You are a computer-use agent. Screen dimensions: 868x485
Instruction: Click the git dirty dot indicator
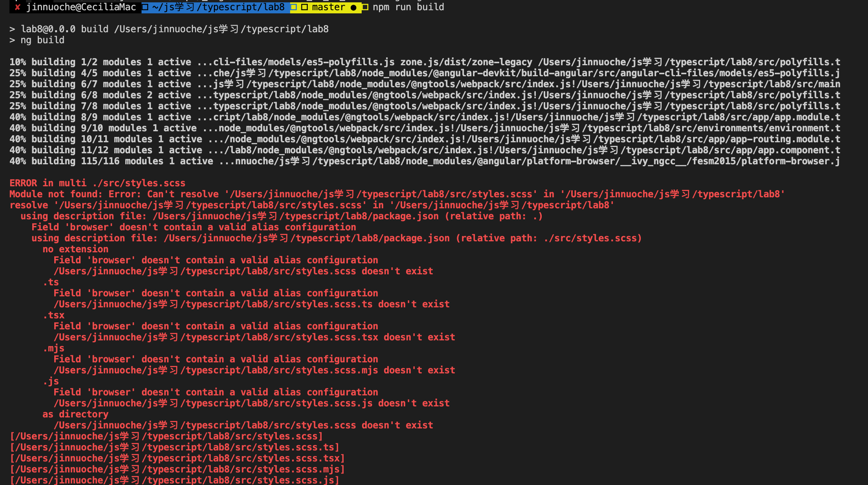tap(353, 7)
